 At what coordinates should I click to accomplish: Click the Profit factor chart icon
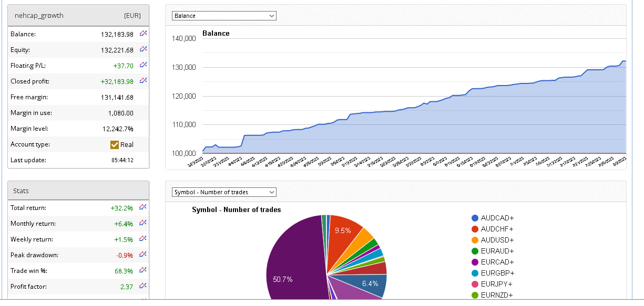[x=143, y=286]
